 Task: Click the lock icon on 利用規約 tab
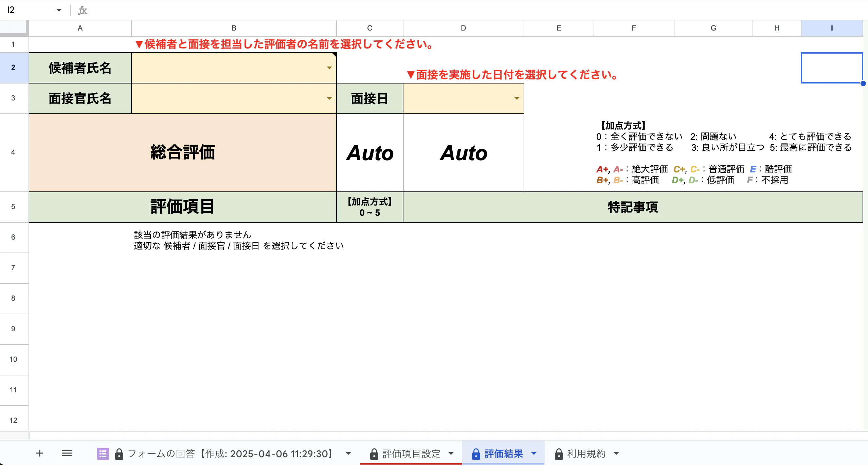coord(559,454)
